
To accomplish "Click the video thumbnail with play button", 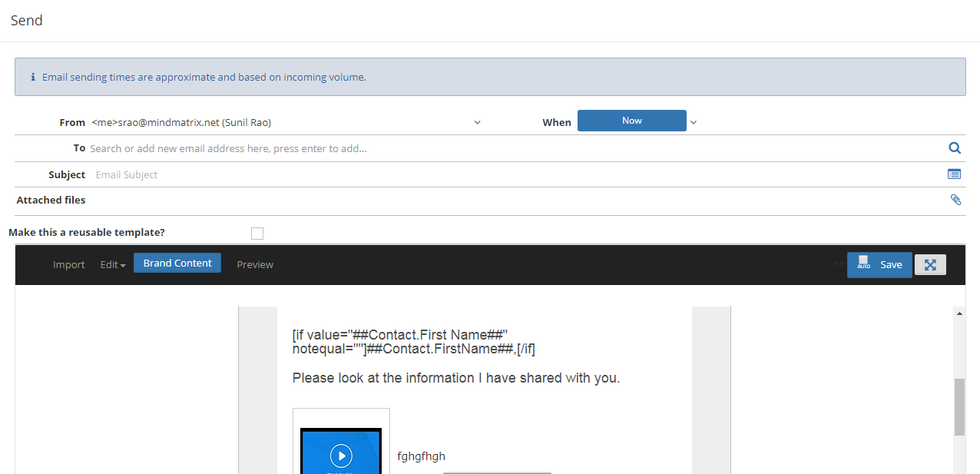I will coord(341,451).
